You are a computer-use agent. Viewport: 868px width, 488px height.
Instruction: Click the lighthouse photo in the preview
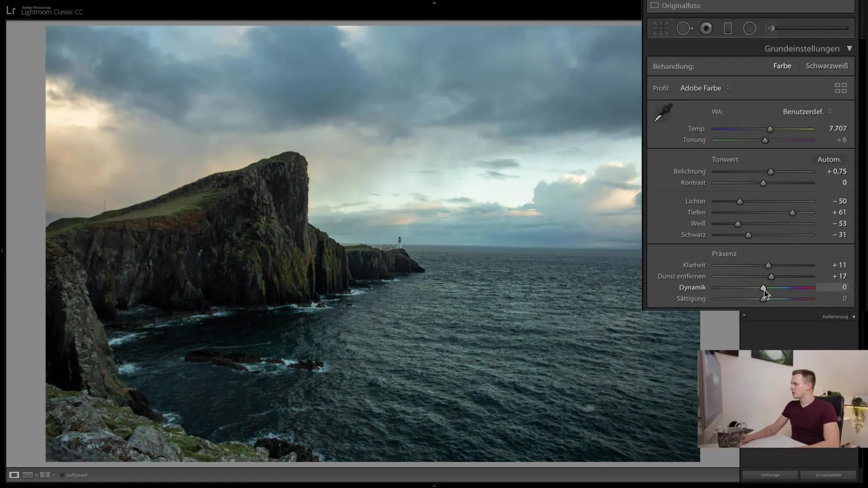click(x=373, y=244)
